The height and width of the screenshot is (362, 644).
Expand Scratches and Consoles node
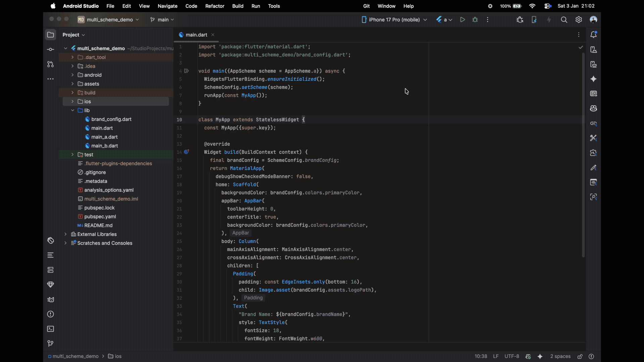(x=65, y=243)
